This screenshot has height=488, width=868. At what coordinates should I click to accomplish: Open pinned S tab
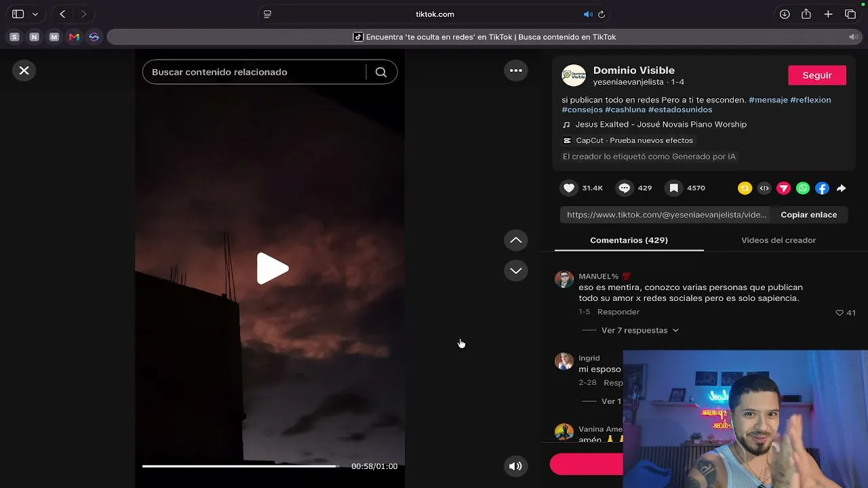pyautogui.click(x=15, y=37)
